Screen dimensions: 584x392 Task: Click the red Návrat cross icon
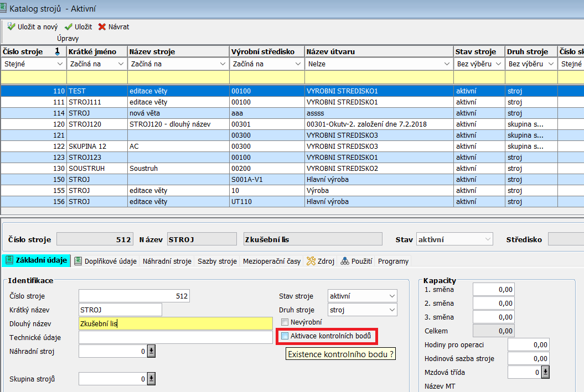(102, 27)
